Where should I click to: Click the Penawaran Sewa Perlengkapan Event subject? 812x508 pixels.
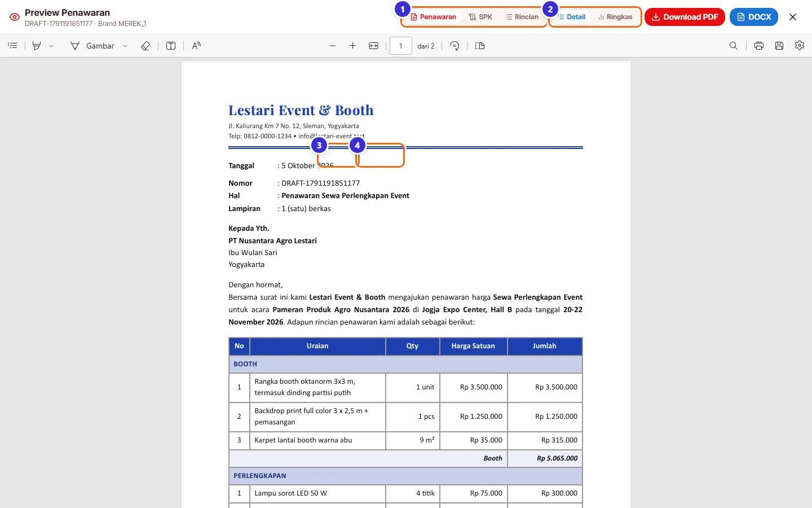point(345,196)
